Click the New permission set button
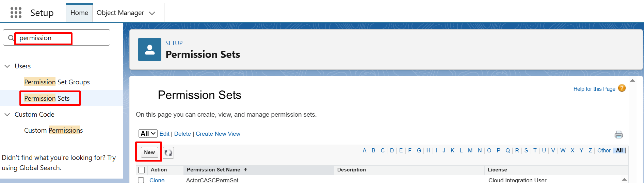This screenshot has height=183, width=644. tap(149, 152)
